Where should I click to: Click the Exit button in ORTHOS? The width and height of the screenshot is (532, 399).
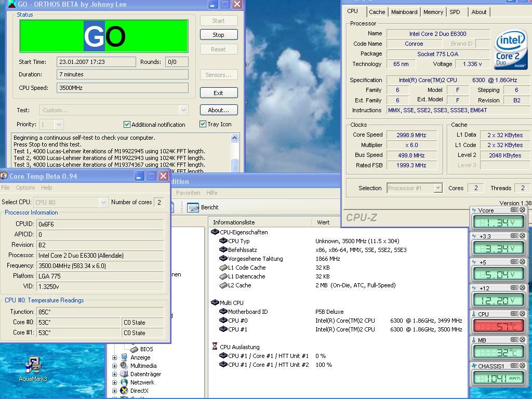click(219, 93)
